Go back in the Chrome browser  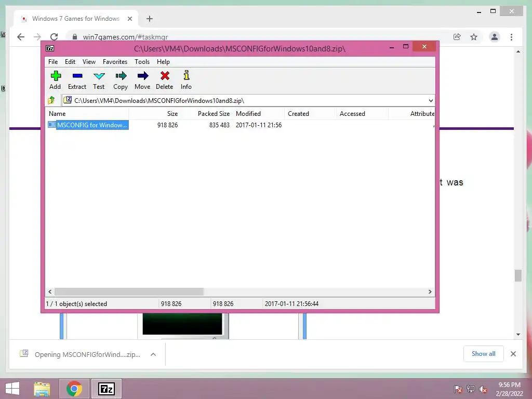tap(21, 37)
